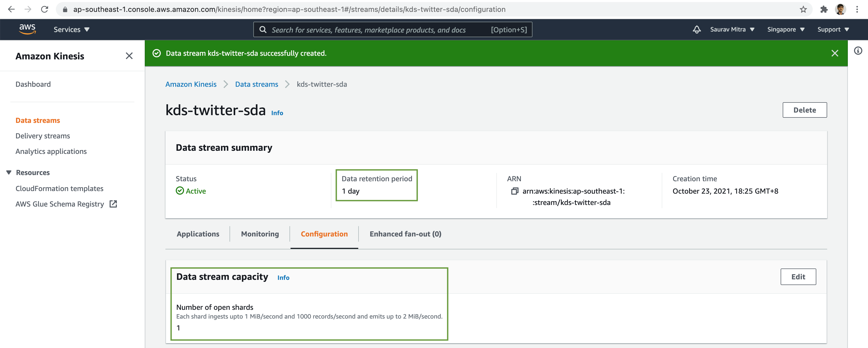Switch to the Applications tab
Screen dimensions: 868x348
(x=198, y=234)
